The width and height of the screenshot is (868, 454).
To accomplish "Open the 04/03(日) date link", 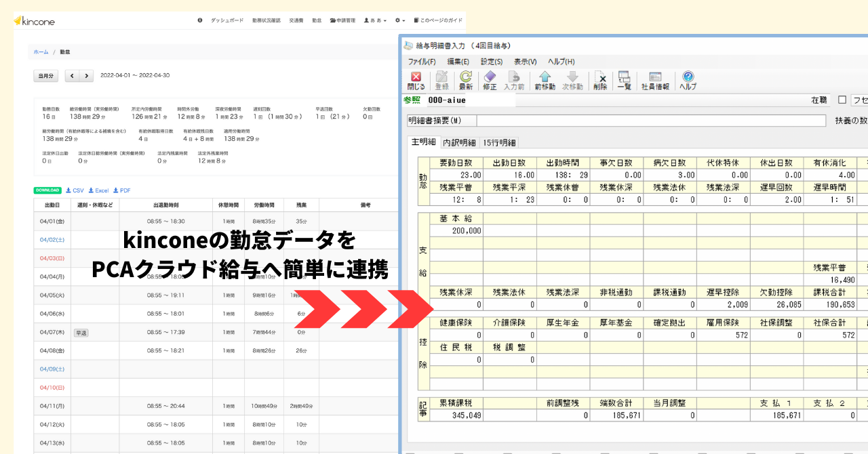I will coord(52,258).
